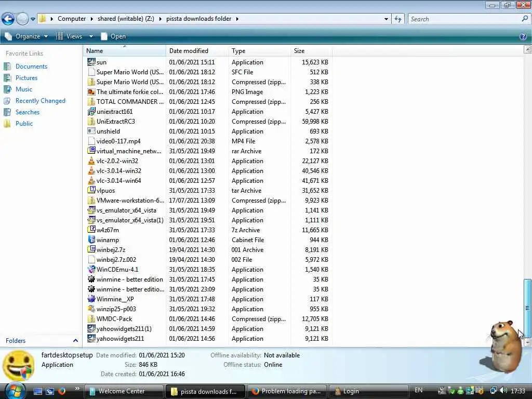Click the Views toolbar button
The width and height of the screenshot is (532, 399).
[x=69, y=36]
